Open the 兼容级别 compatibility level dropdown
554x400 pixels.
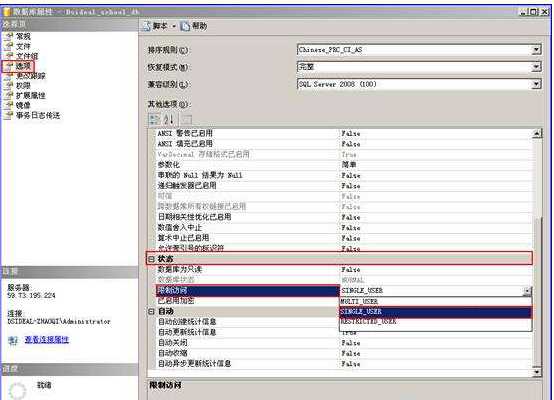(536, 84)
